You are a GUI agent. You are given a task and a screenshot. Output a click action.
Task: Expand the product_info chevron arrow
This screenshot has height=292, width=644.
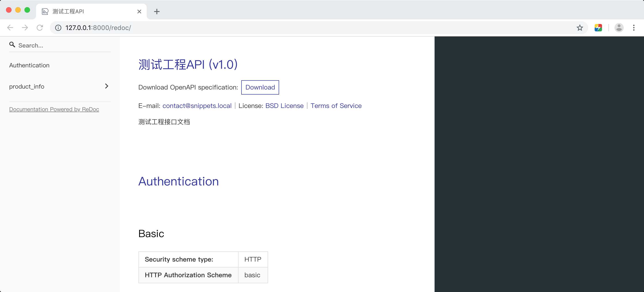click(107, 86)
